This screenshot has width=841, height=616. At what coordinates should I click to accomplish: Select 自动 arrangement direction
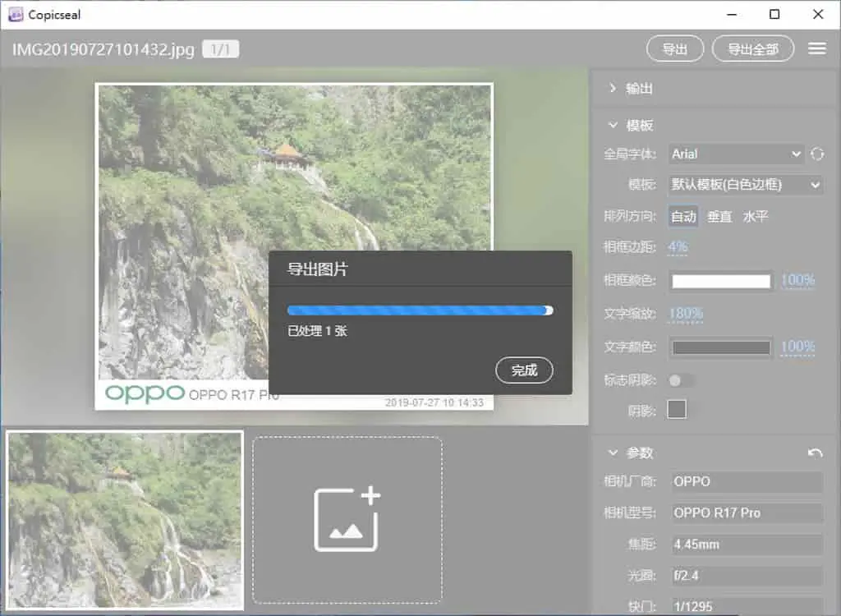click(683, 216)
